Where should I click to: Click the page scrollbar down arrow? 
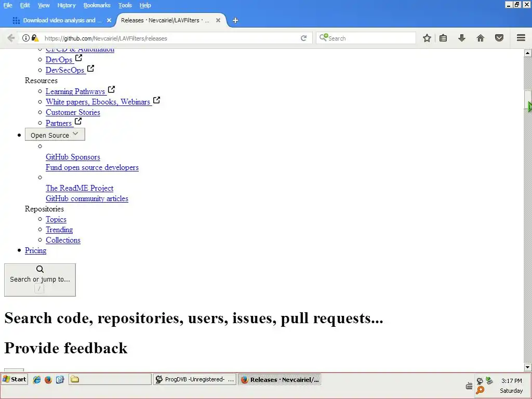click(x=528, y=367)
